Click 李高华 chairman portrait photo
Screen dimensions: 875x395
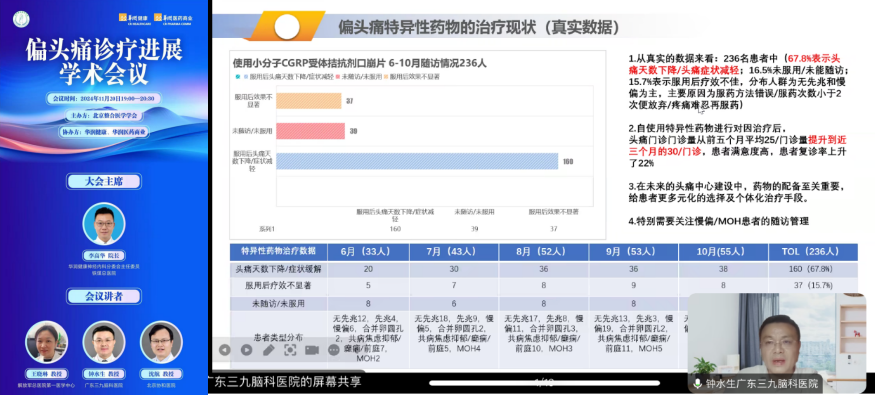(x=104, y=224)
